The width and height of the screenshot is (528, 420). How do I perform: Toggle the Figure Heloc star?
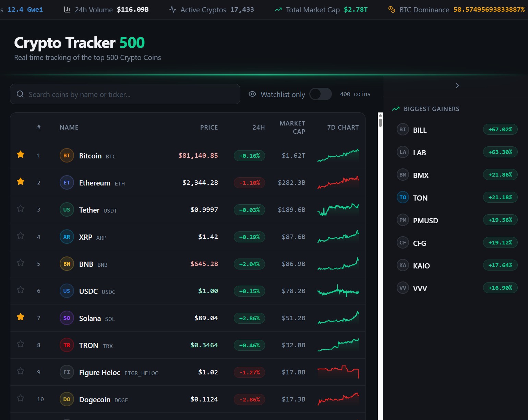21,371
